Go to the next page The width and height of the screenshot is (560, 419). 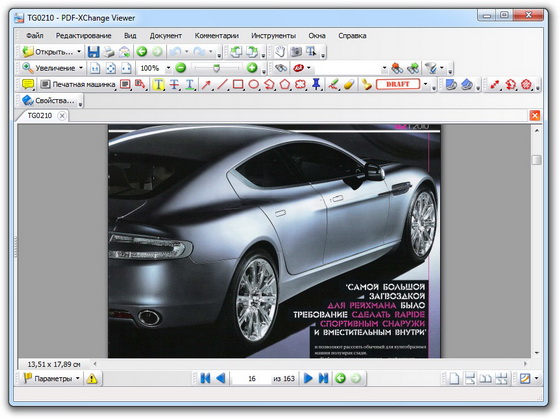[308, 378]
